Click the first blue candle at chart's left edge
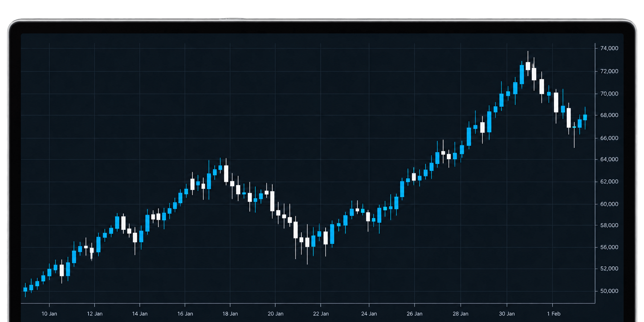The width and height of the screenshot is (644, 322). (x=25, y=290)
